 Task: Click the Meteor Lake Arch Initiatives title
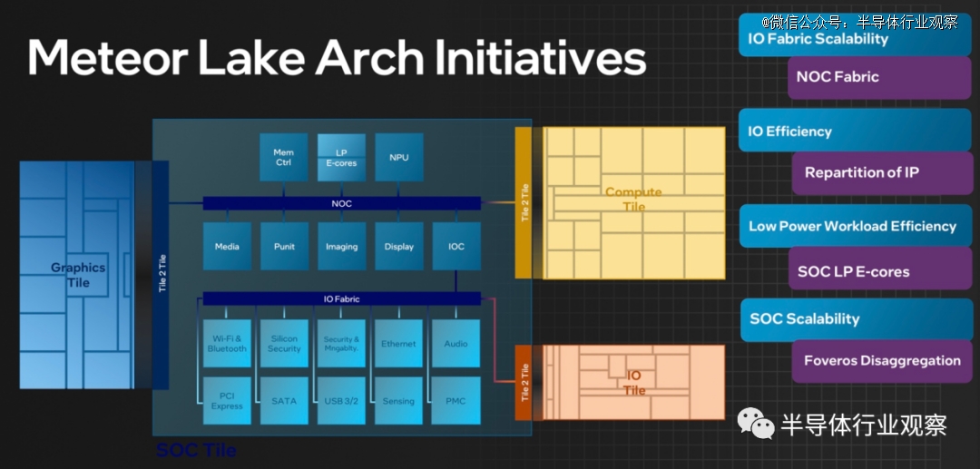[337, 57]
